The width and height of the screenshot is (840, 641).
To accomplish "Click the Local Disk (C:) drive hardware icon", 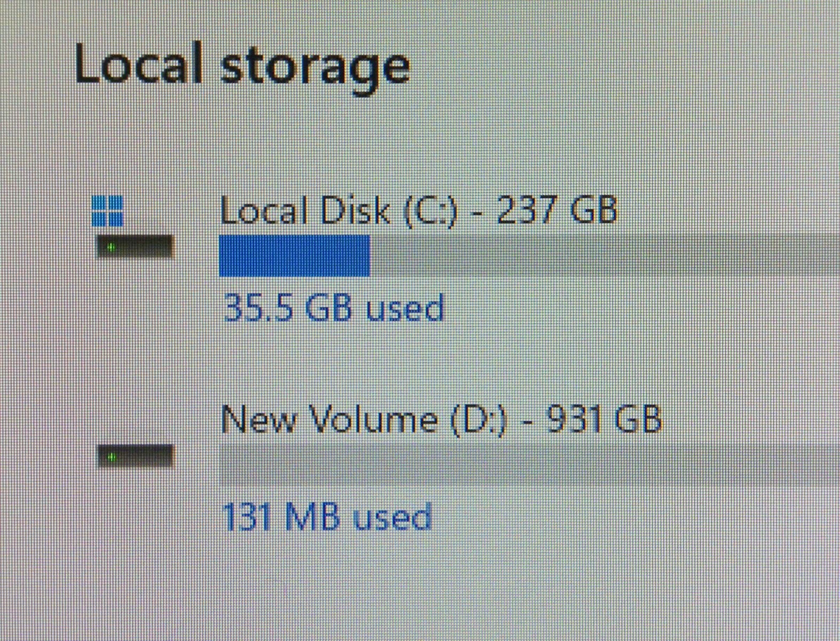I will (135, 247).
